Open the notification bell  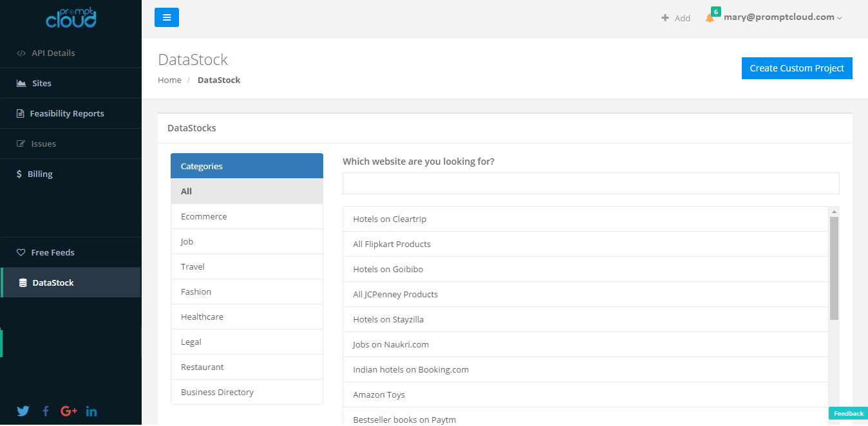[x=710, y=18]
